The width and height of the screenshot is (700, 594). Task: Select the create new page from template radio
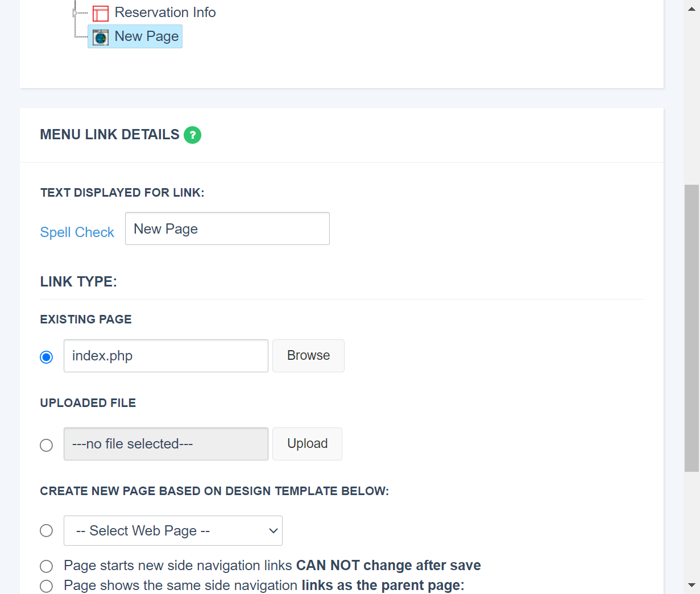tap(47, 530)
